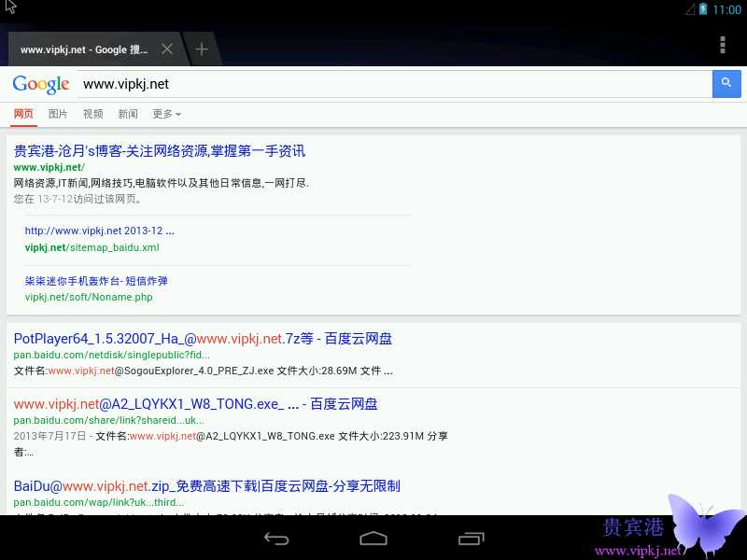Go to Google home via logo
This screenshot has height=560, width=747.
[x=41, y=85]
